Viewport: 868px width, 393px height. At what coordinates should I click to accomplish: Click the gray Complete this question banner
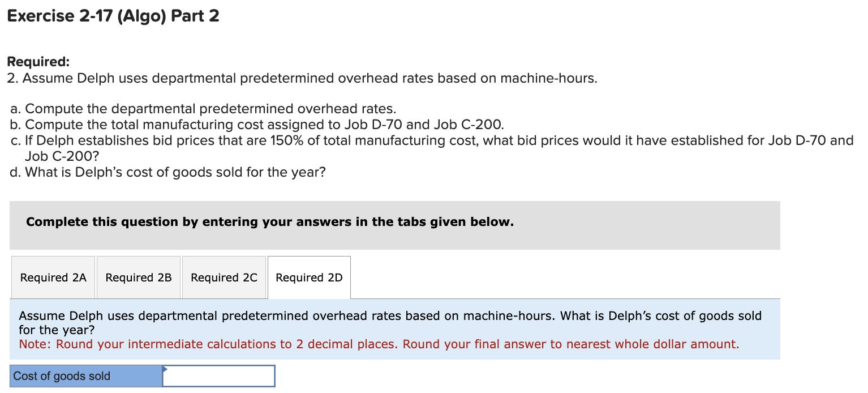click(270, 221)
